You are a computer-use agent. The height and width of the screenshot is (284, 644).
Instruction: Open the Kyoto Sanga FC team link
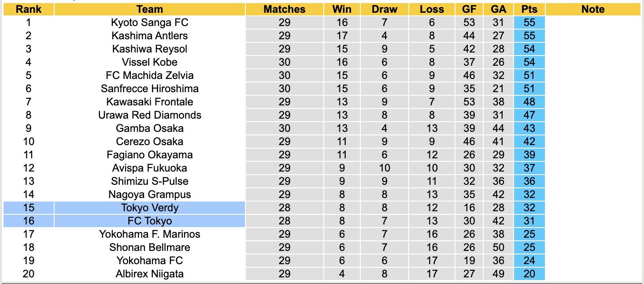pyautogui.click(x=149, y=22)
